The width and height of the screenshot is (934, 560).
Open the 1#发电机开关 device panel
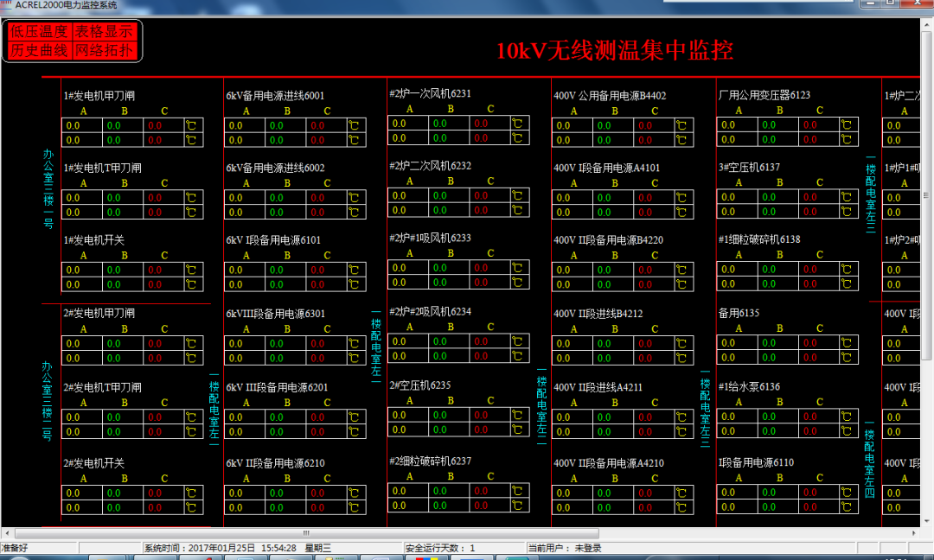click(95, 240)
